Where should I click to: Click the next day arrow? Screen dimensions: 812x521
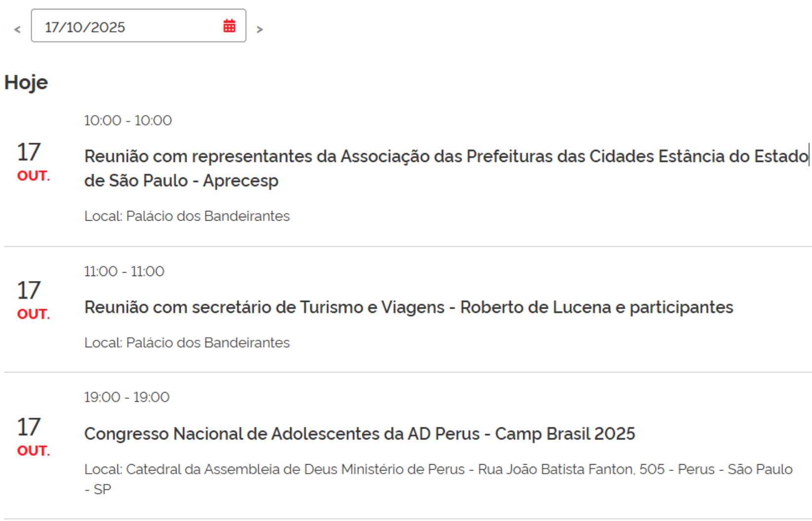point(260,30)
